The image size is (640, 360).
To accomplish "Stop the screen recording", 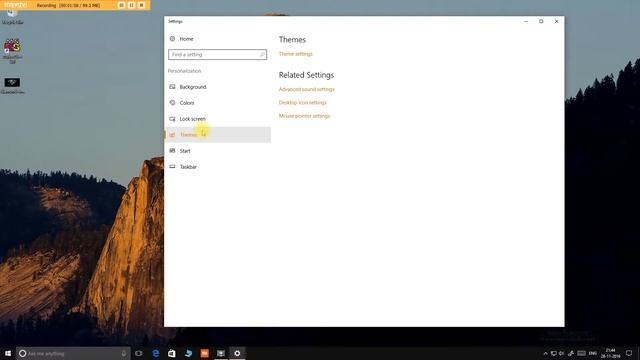I will pyautogui.click(x=142, y=5).
